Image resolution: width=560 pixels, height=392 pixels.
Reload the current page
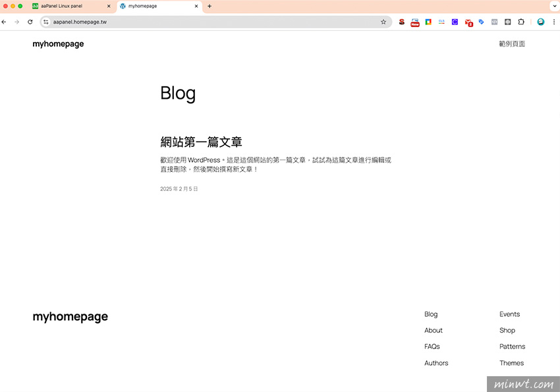(x=30, y=22)
